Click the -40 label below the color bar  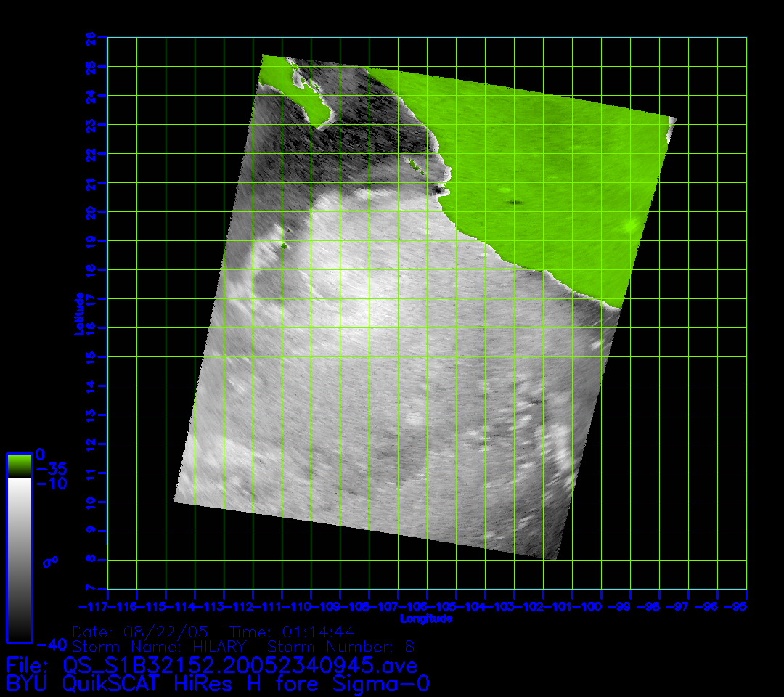[51, 645]
